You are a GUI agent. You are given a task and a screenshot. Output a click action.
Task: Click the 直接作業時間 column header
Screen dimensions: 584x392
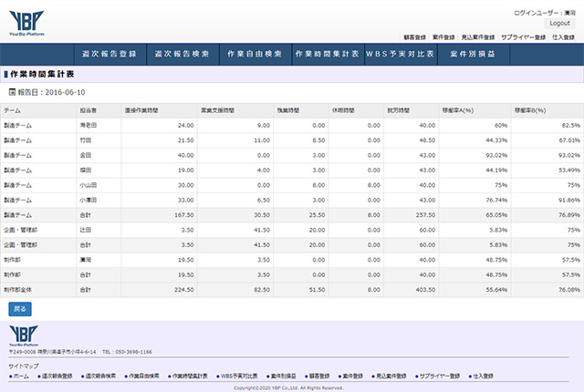click(x=141, y=109)
